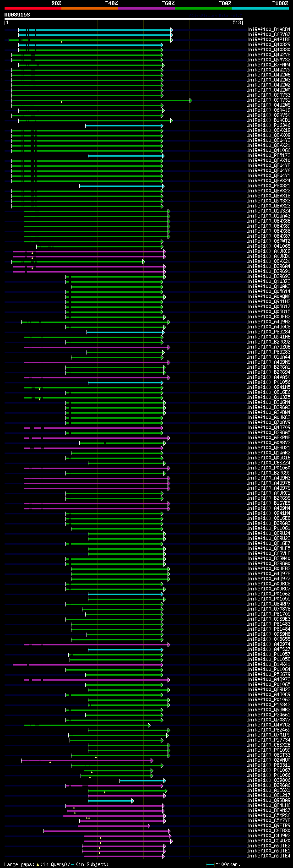Open the UniRef100_B2RGA4 hit label
This screenshot has height=868, width=293.
coord(268,267)
